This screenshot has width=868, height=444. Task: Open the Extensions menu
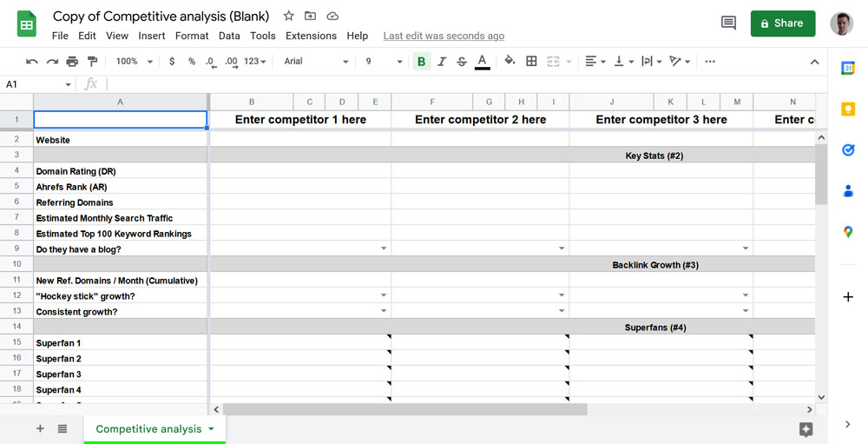tap(311, 36)
